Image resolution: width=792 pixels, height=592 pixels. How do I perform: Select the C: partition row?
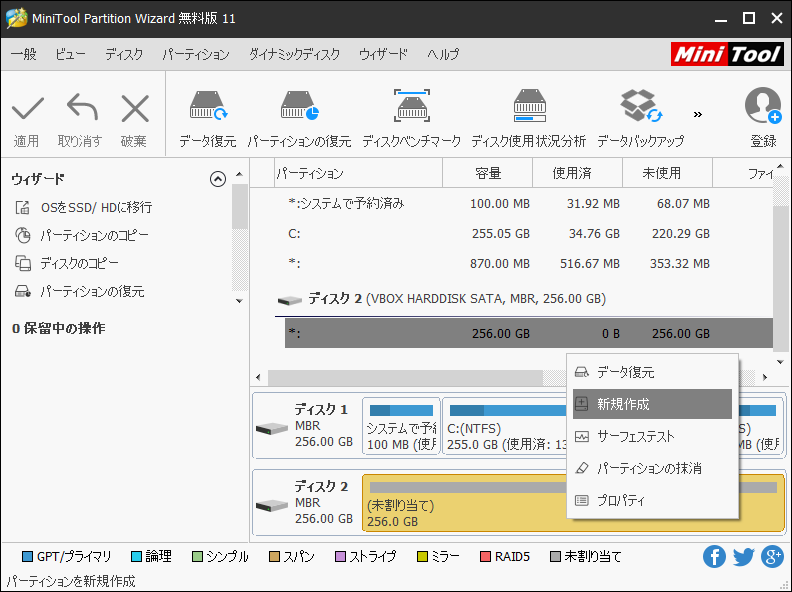528,234
